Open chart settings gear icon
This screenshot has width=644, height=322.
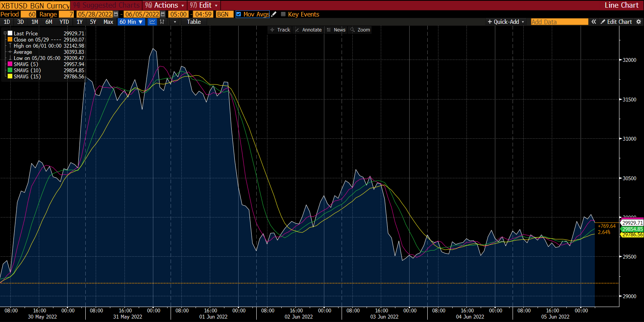(639, 22)
